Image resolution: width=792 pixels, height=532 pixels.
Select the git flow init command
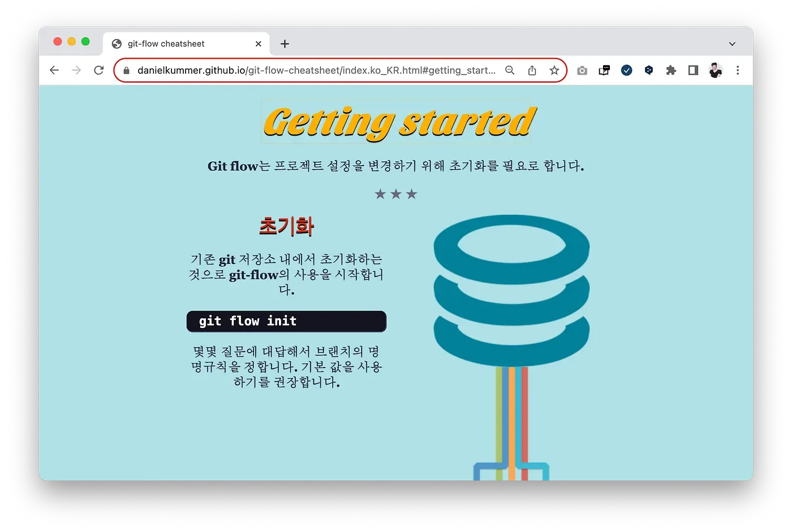(x=286, y=321)
